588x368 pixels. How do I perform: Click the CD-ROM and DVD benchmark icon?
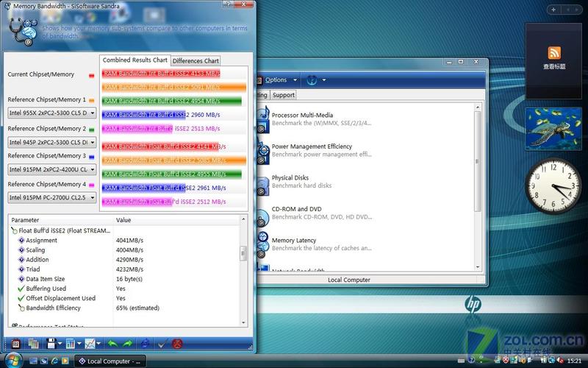pos(263,216)
